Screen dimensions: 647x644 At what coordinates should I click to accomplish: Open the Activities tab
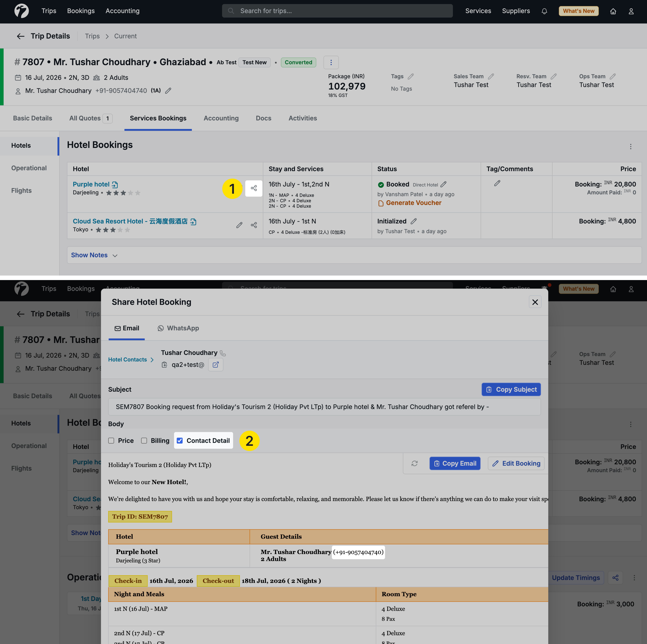click(303, 118)
